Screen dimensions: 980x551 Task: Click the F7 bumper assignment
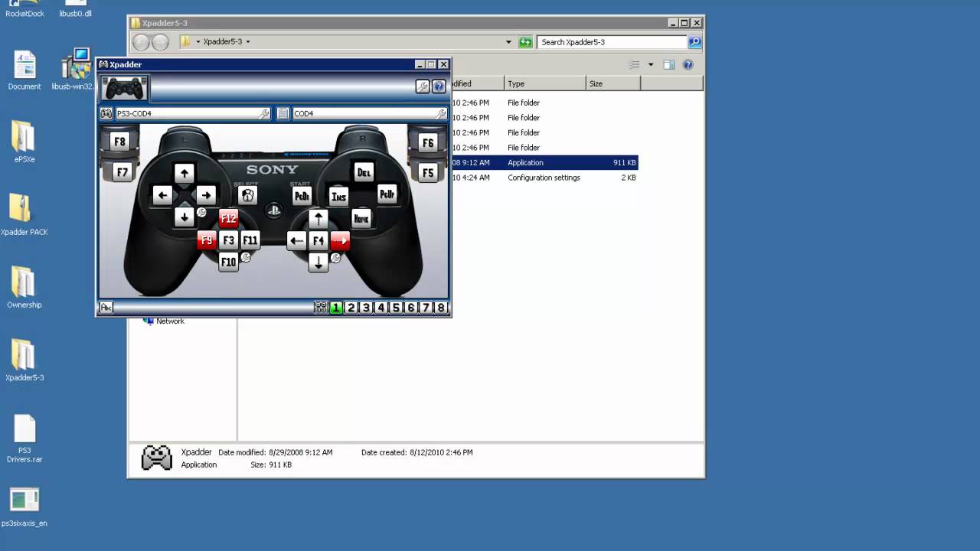pos(122,172)
